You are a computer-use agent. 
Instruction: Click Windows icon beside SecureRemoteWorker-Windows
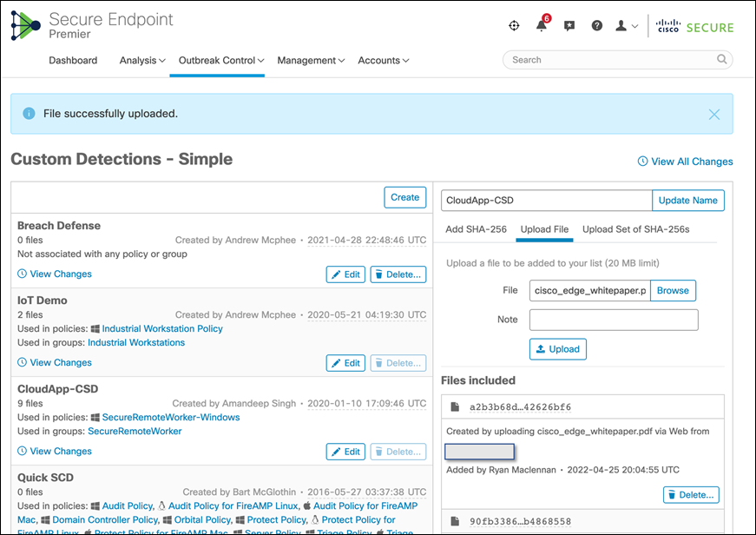coord(95,418)
